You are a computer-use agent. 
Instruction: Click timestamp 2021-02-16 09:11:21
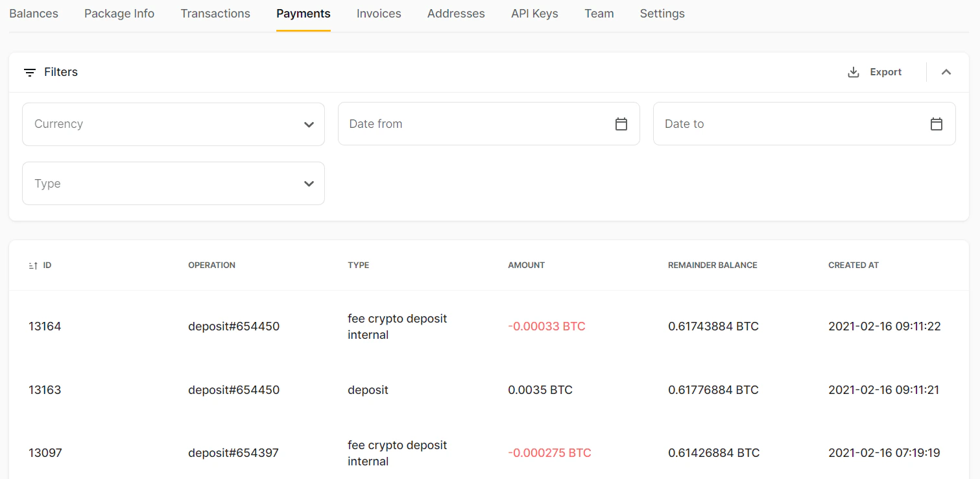[884, 390]
